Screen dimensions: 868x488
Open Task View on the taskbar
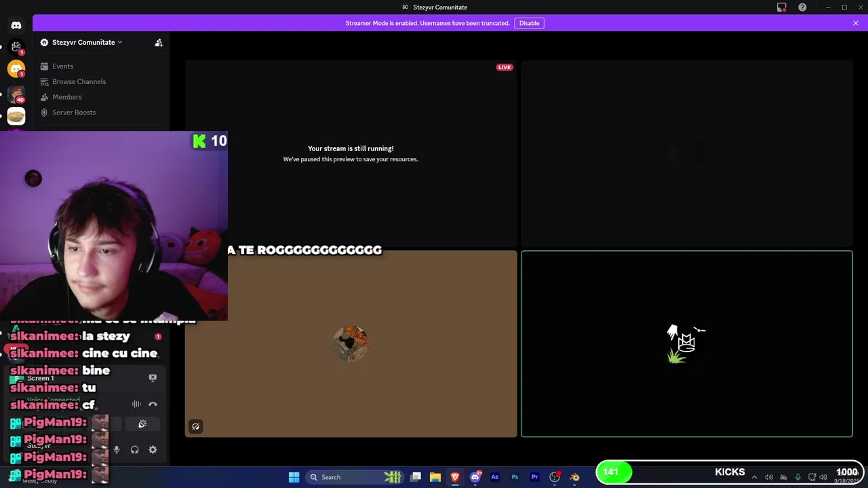416,477
